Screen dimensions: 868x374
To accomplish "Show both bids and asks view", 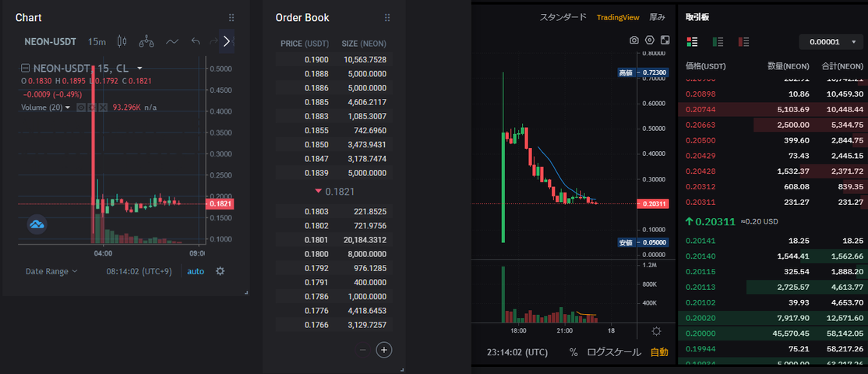I will pyautogui.click(x=692, y=41).
